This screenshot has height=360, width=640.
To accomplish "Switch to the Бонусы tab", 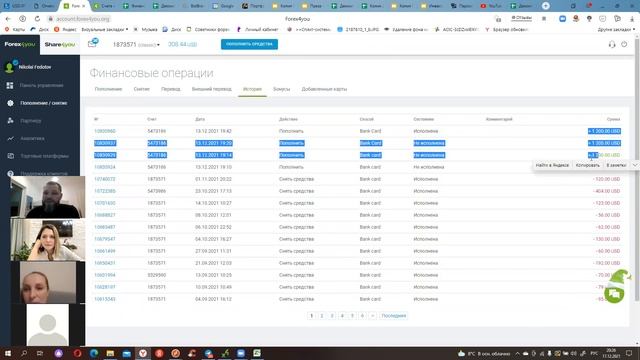I will point(282,89).
